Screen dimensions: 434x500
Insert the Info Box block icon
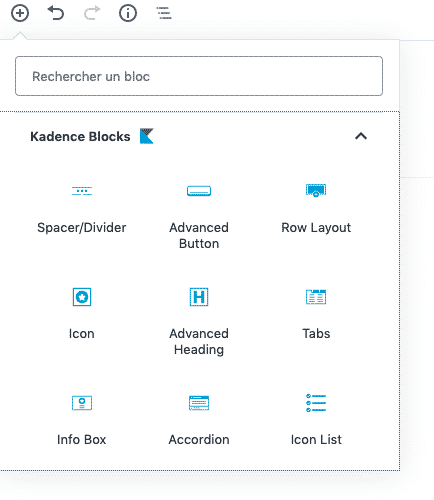tap(82, 403)
